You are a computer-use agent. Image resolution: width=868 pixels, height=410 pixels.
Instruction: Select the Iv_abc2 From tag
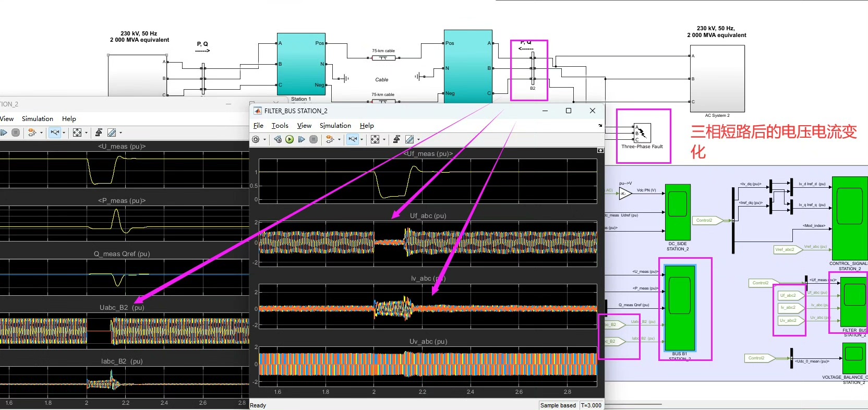pyautogui.click(x=790, y=308)
